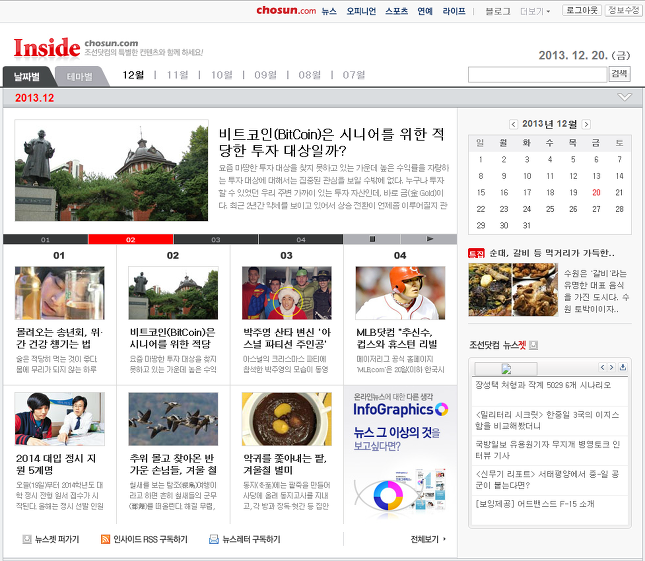
Task: Select December 1 in calendar
Action: 480,160
